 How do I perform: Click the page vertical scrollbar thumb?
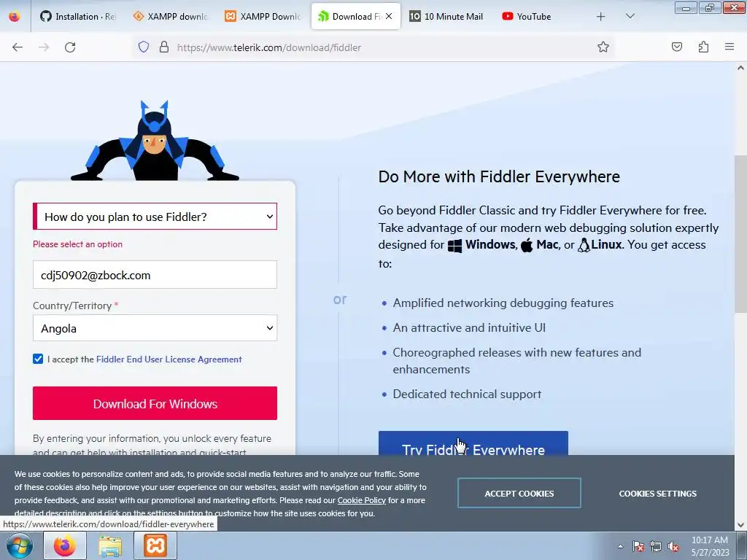tap(740, 233)
